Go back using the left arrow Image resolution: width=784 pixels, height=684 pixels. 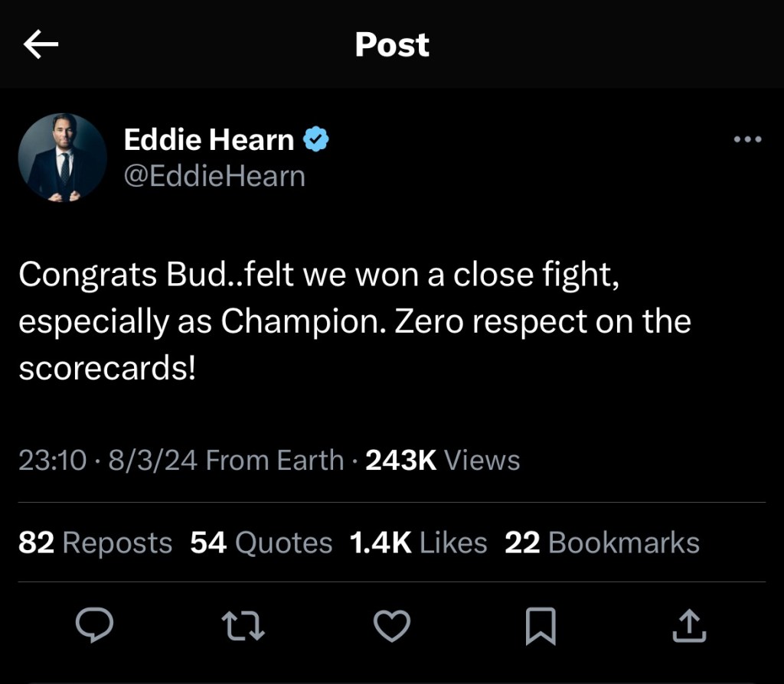41,45
